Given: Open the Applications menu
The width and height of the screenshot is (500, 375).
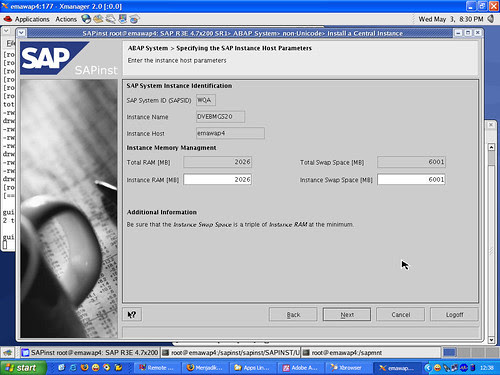Looking at the screenshot, I should [32, 19].
